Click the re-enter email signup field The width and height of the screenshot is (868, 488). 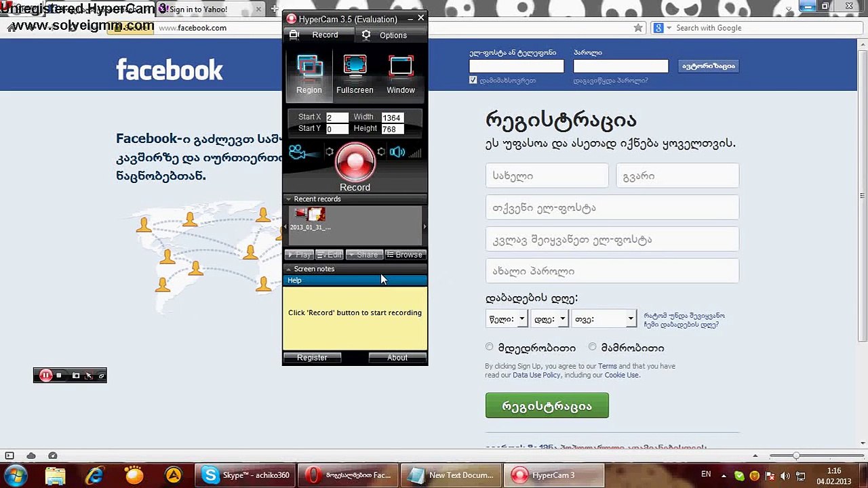[612, 239]
